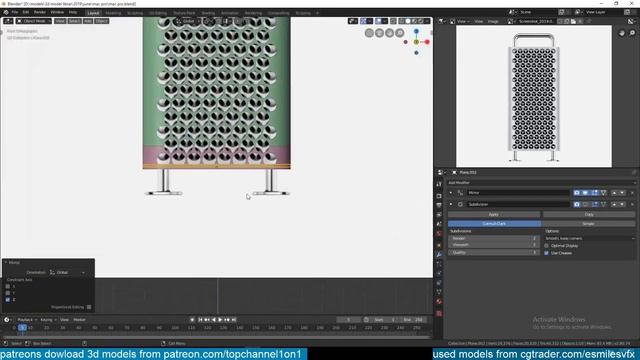The image size is (640, 360).
Task: Collapse the Mirror modifier panel arrow
Action: (451, 193)
